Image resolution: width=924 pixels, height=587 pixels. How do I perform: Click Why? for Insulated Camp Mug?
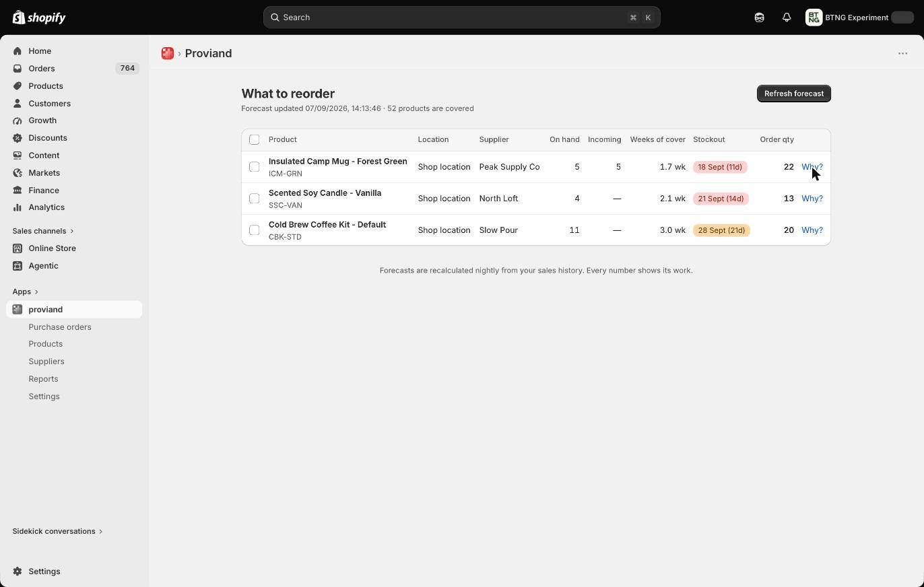(x=812, y=167)
